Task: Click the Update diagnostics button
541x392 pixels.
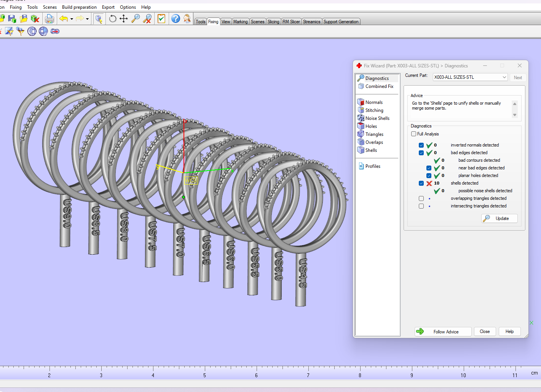Action: (x=500, y=218)
